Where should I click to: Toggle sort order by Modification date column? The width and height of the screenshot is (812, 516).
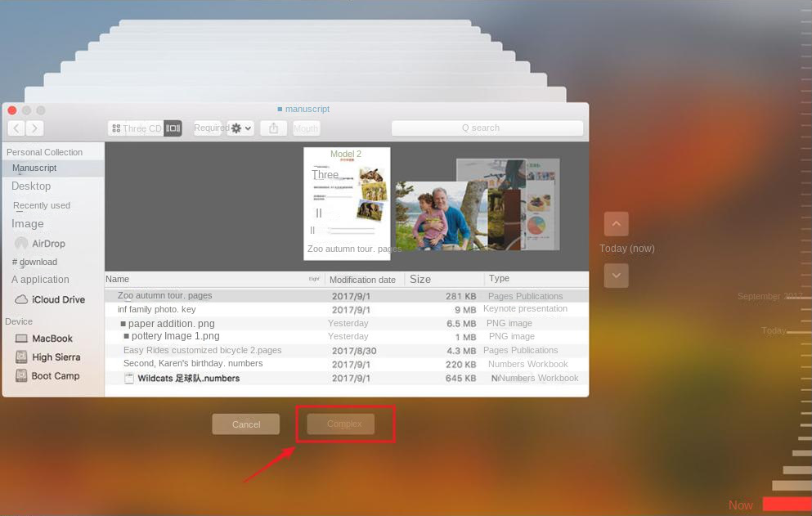tap(362, 279)
